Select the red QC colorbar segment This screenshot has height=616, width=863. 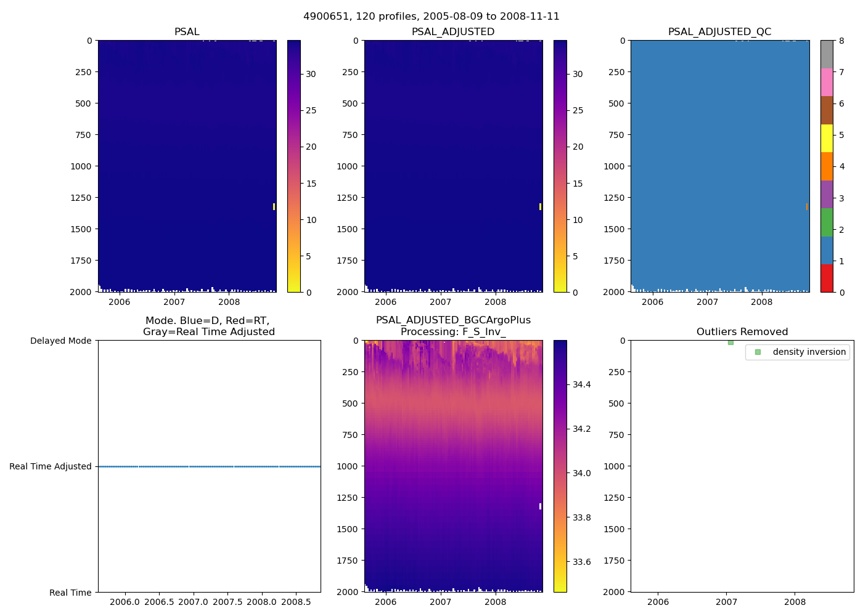pyautogui.click(x=827, y=278)
